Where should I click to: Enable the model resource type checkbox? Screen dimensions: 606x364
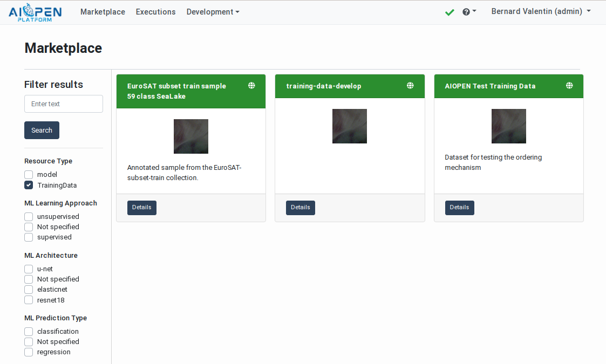29,175
